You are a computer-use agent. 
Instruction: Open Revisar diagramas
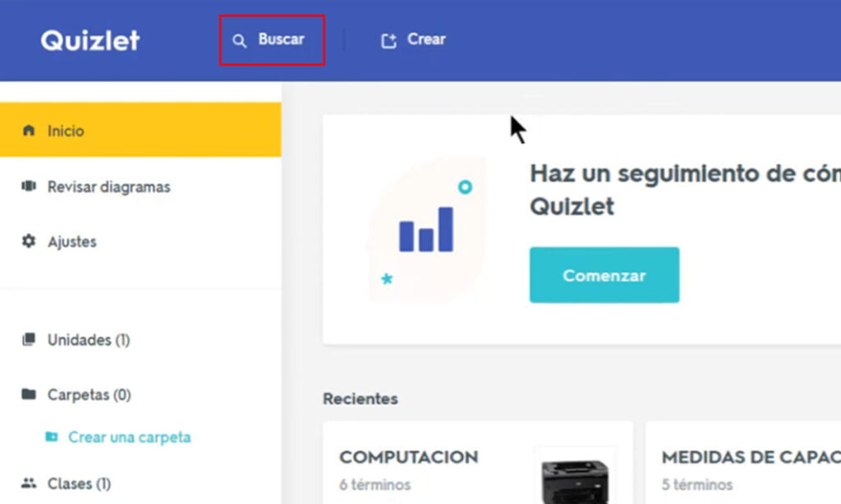[109, 186]
